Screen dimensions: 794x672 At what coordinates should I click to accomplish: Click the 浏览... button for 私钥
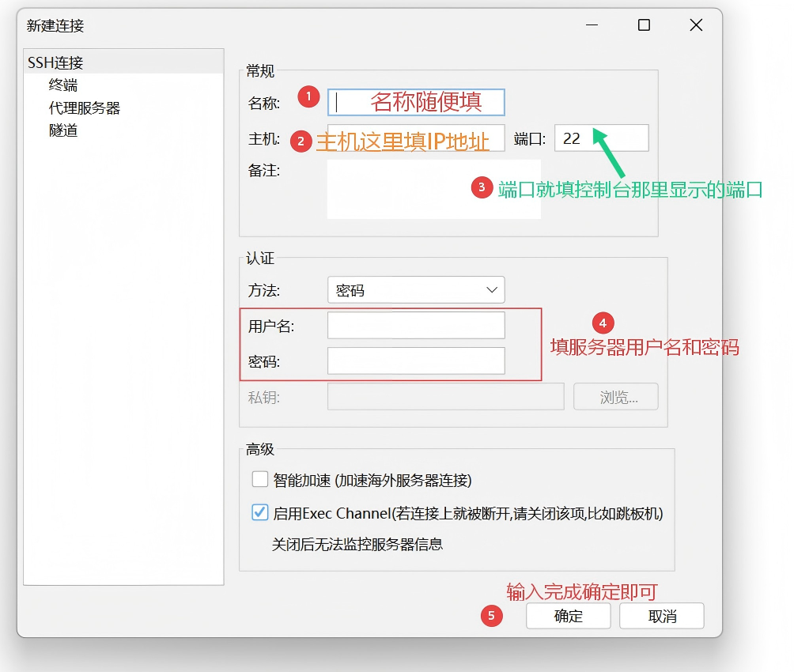[x=616, y=397]
